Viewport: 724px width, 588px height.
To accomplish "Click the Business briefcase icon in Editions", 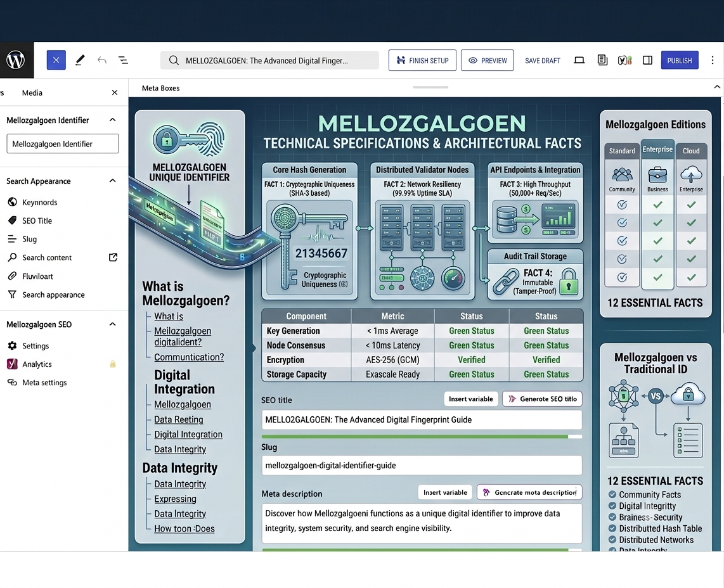I will tap(657, 175).
